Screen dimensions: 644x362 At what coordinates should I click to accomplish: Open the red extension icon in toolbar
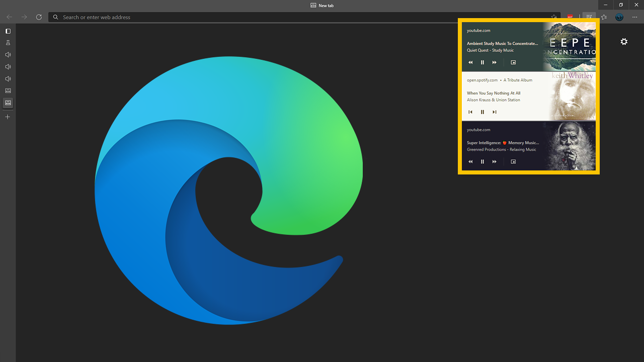pyautogui.click(x=570, y=17)
